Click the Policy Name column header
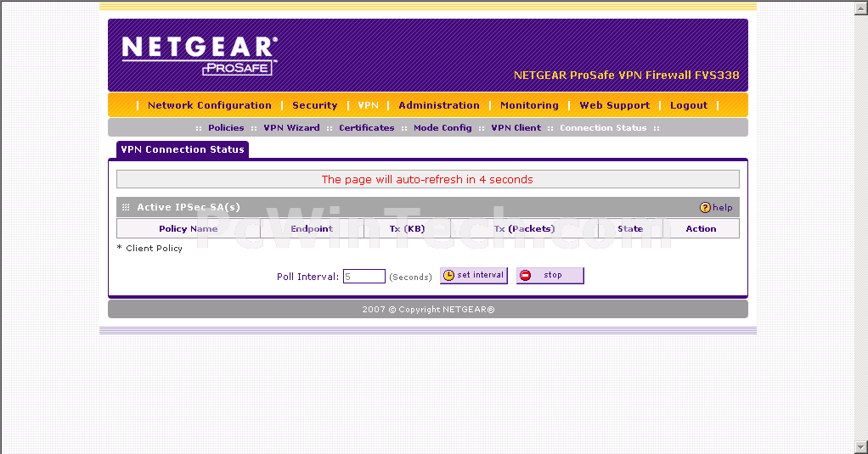Image resolution: width=868 pixels, height=454 pixels. tap(189, 228)
